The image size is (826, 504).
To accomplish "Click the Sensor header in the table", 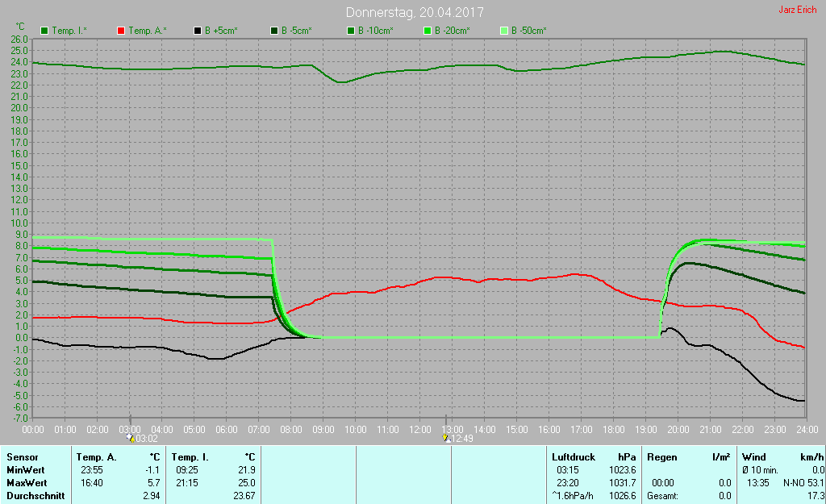I will [22, 457].
